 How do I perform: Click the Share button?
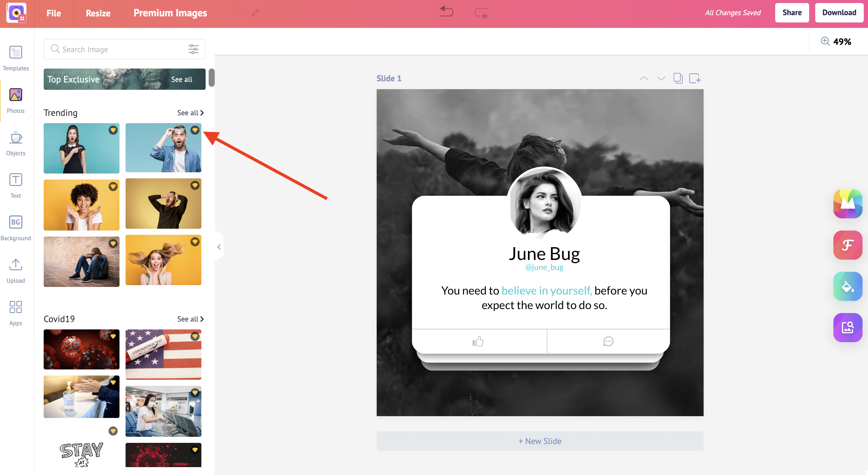(x=792, y=13)
